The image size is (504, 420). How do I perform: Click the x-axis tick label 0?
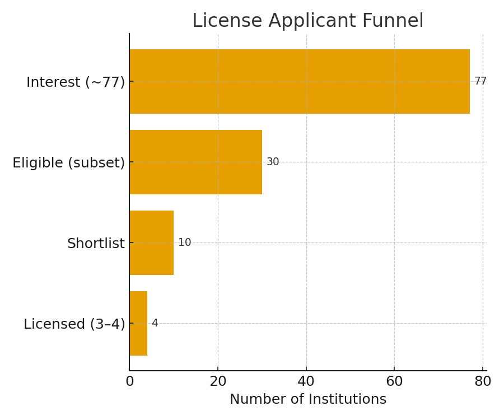click(129, 381)
